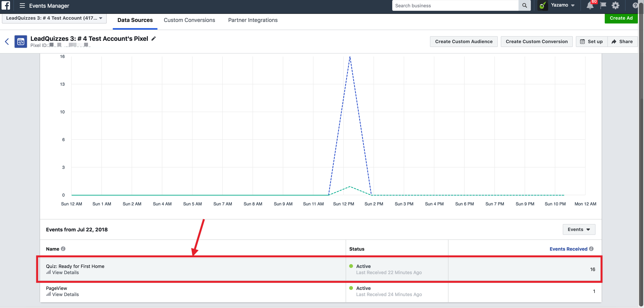This screenshot has height=308, width=644.
Task: Click the info icon next to Name
Action: pos(63,249)
